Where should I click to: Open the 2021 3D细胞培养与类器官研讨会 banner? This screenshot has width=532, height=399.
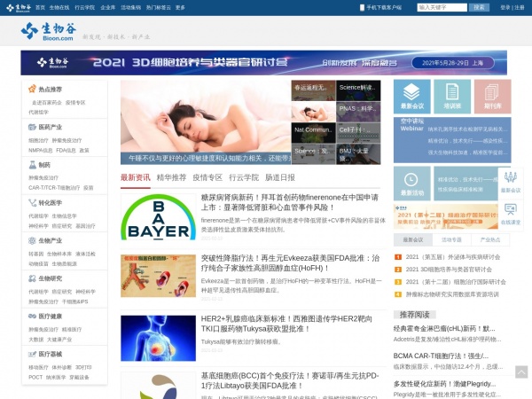[x=264, y=63]
